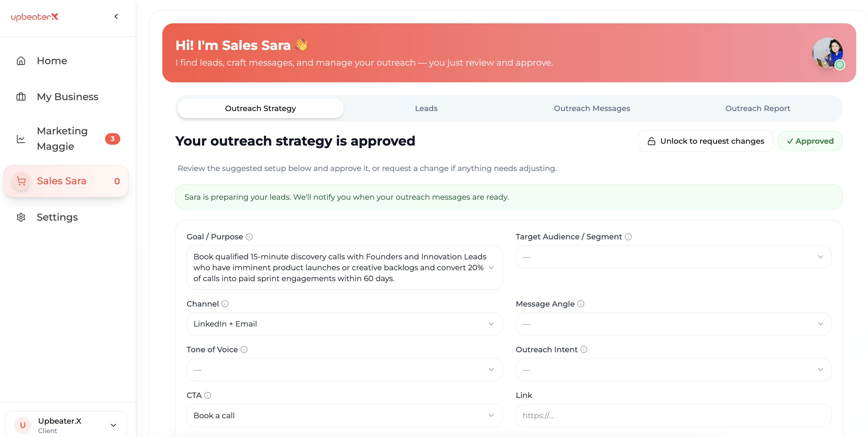This screenshot has width=868, height=437.
Task: Click the Sales Sara count of 0
Action: click(x=117, y=181)
